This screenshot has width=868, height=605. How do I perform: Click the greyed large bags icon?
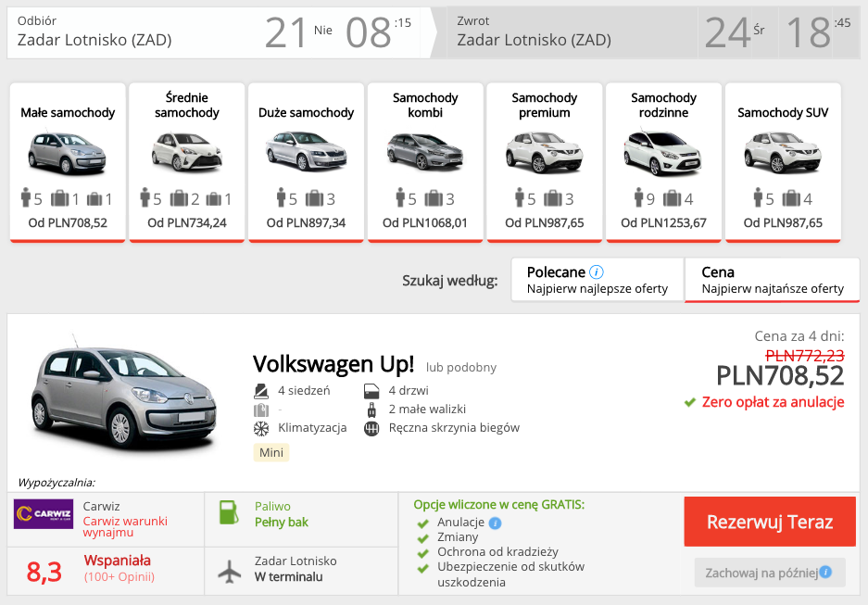point(261,410)
